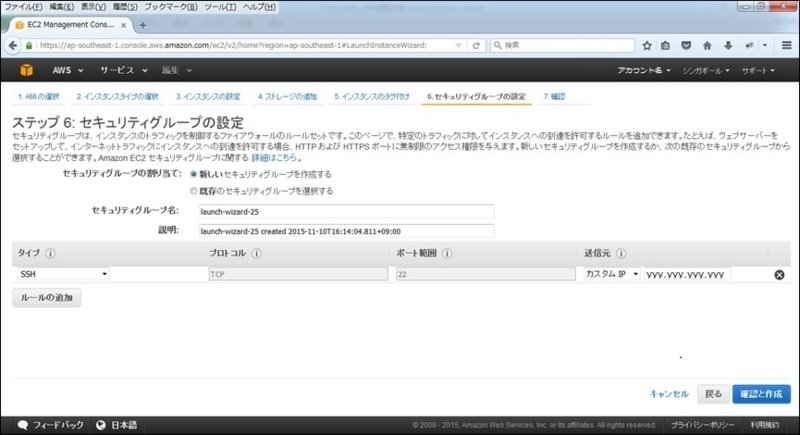The image size is (800, 435).
Task: Go to step 4. ストレージの追加 tab
Action: point(287,97)
